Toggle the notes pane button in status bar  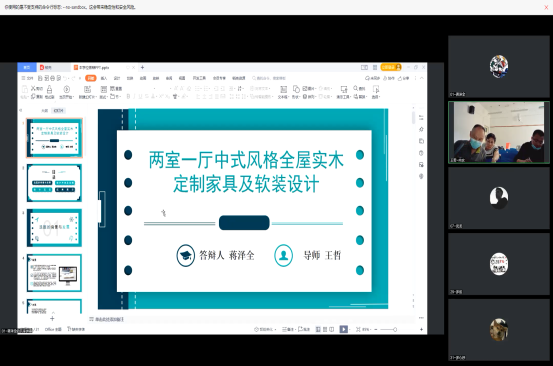[x=288, y=329]
